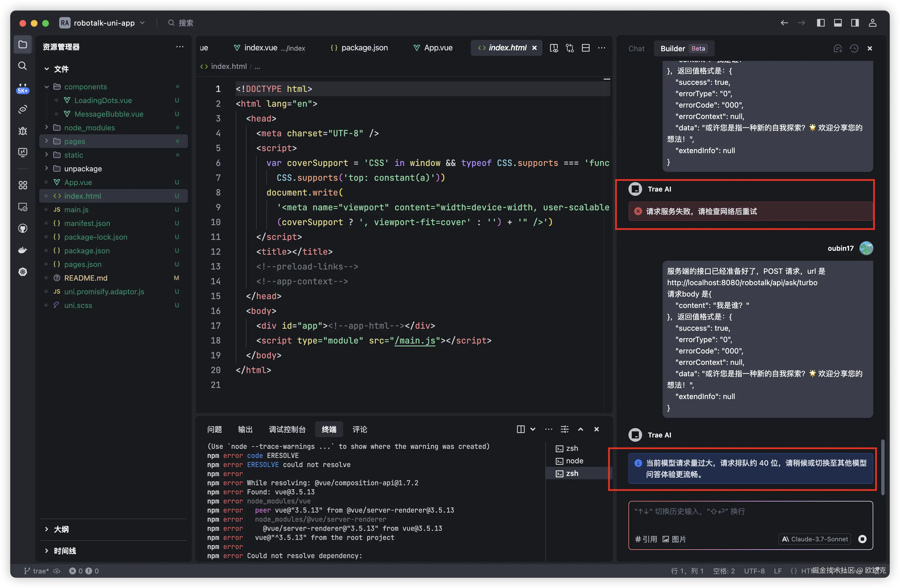Toggle the bottom panel layout

[x=838, y=23]
